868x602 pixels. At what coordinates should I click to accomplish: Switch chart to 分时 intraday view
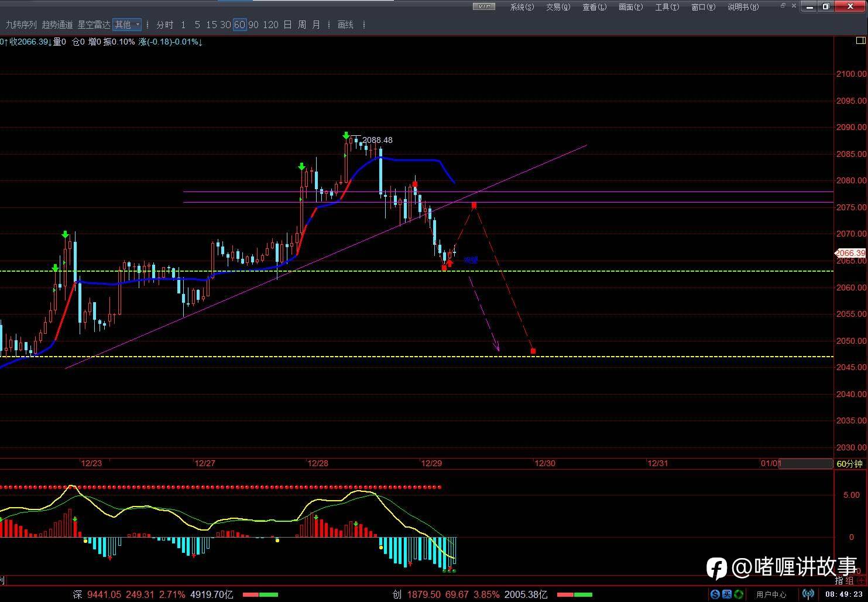click(x=165, y=25)
